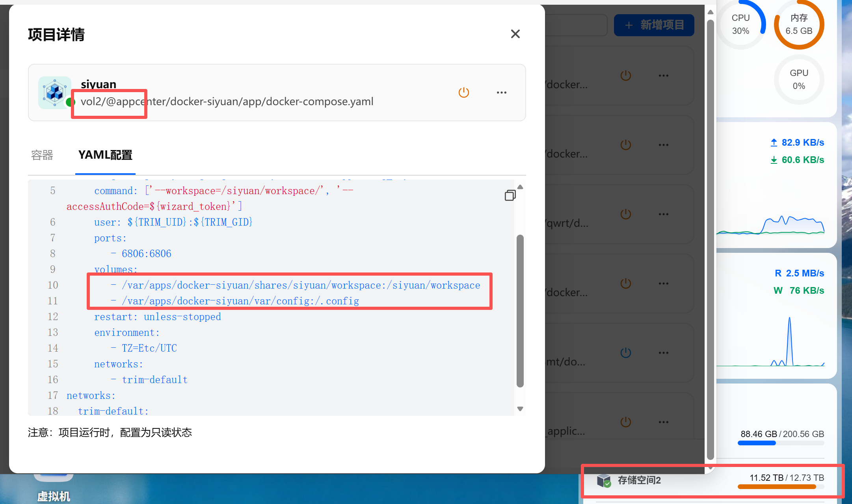The height and width of the screenshot is (504, 852).
Task: Select the YAML配置 tab
Action: click(x=105, y=155)
